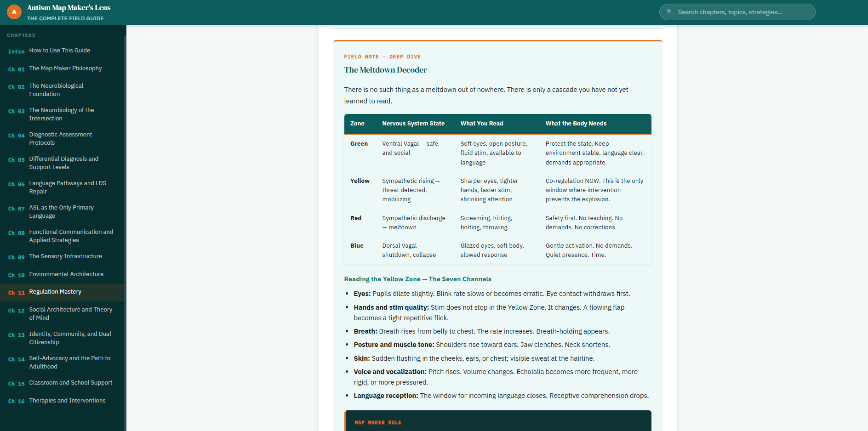Click the 'MAP MAKER RULE' callout label
Image resolution: width=868 pixels, height=431 pixels.
coord(378,423)
